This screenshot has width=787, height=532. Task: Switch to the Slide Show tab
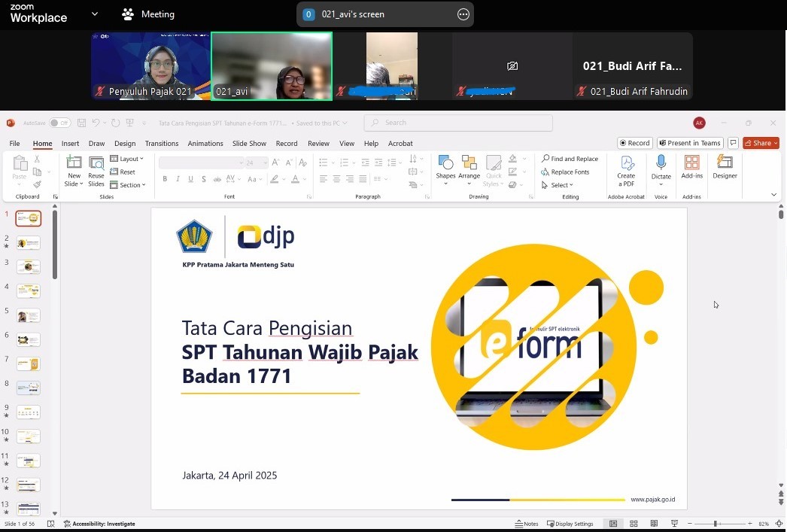pos(249,143)
